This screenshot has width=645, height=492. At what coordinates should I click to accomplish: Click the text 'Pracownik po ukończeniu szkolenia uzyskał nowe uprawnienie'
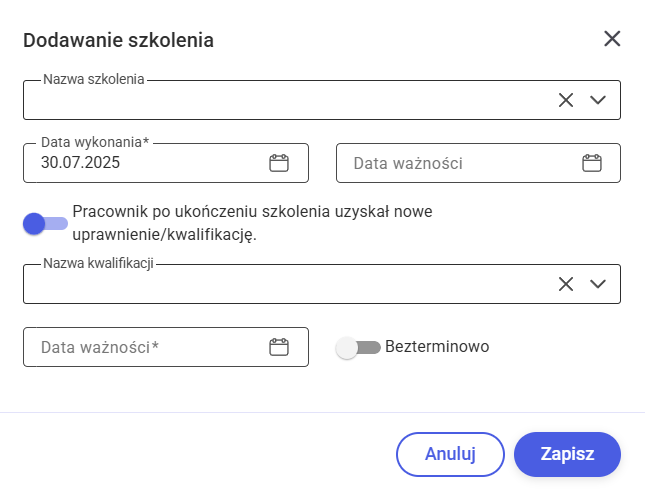[x=258, y=213]
